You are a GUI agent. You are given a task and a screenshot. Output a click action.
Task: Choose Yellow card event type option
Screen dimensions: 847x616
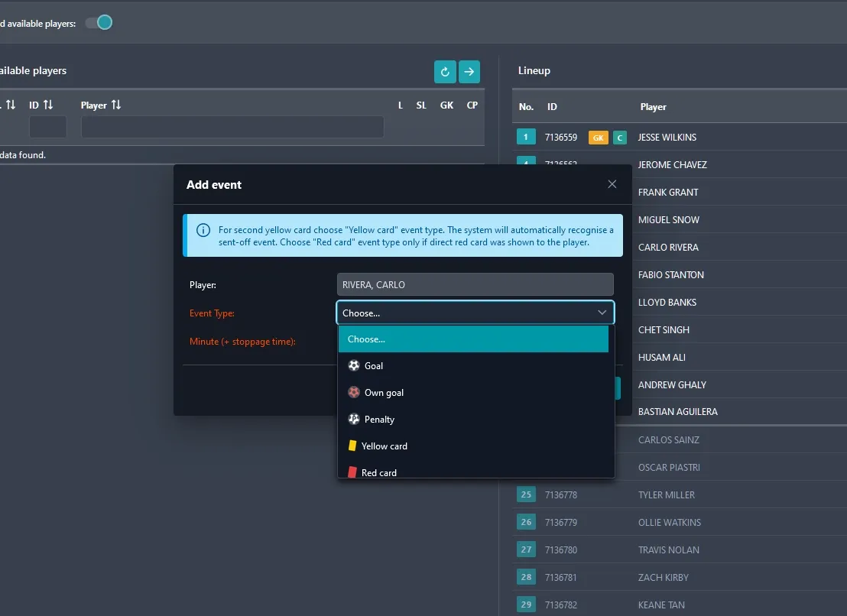coord(384,446)
